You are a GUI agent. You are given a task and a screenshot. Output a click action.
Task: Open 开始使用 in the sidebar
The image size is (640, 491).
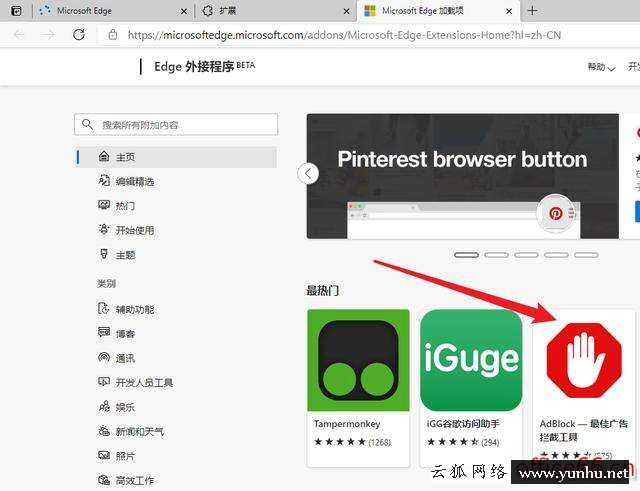point(135,230)
